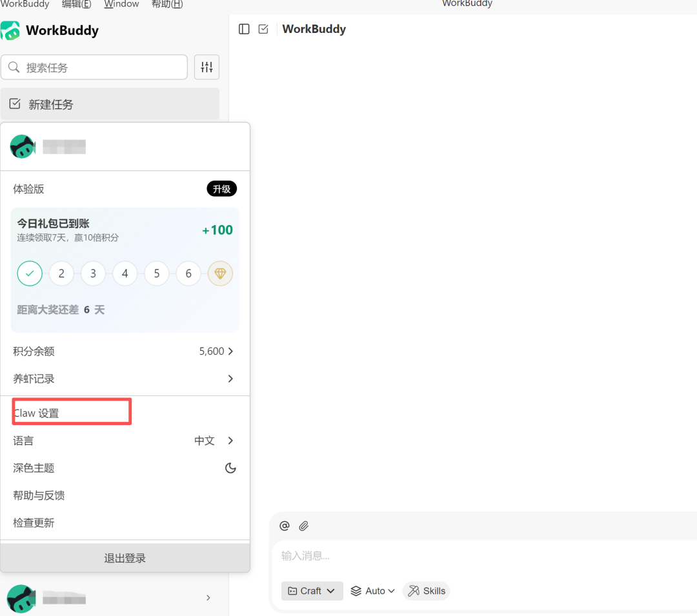Image resolution: width=697 pixels, height=616 pixels.
Task: Click the diamond grand prize icon
Action: (x=220, y=273)
